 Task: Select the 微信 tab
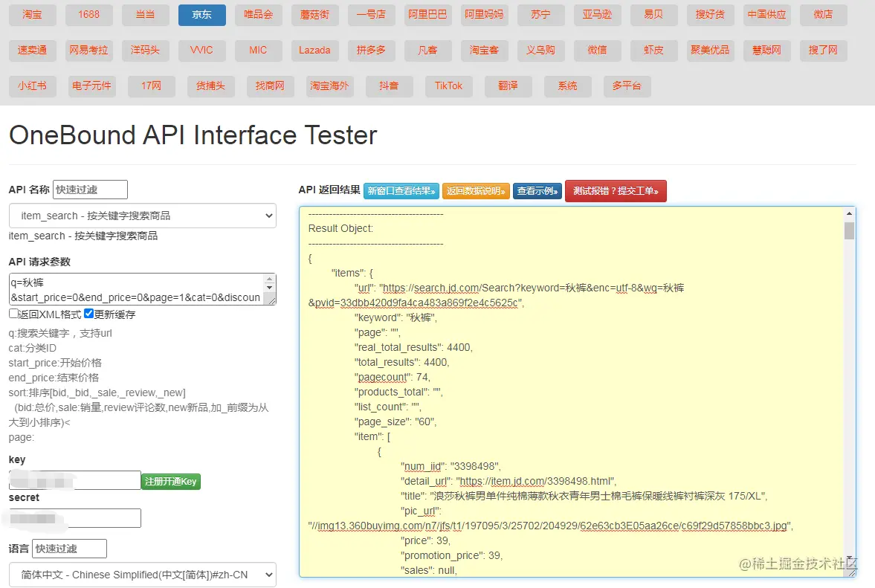(597, 51)
